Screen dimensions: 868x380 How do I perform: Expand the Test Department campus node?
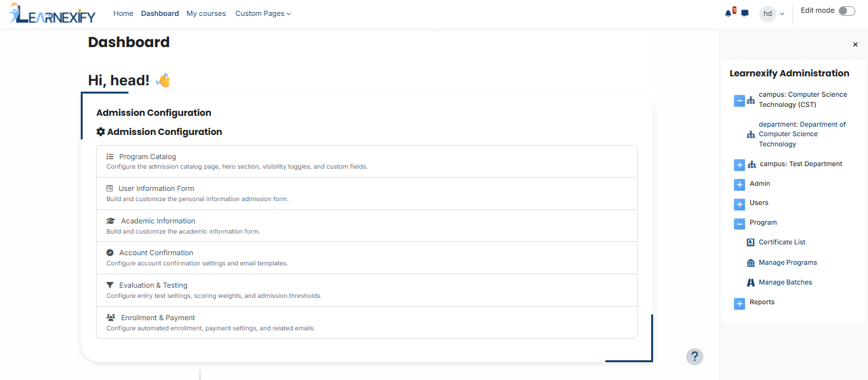pos(740,165)
